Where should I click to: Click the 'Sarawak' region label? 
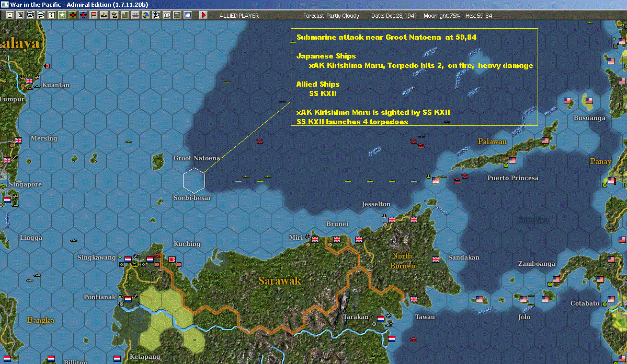tap(280, 281)
